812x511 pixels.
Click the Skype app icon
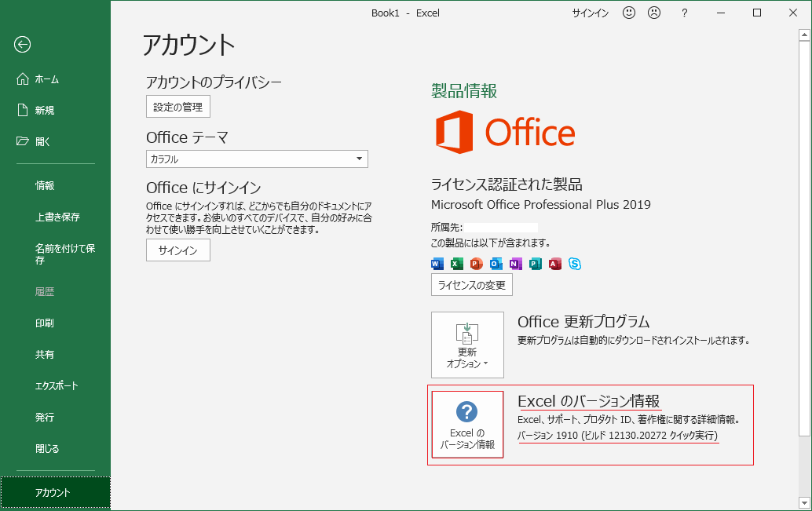(574, 264)
